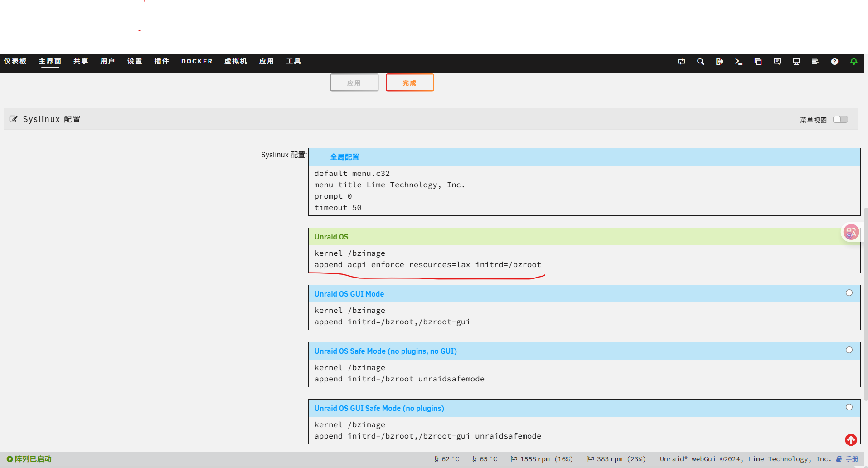Open the help question mark icon
This screenshot has width=868, height=468.
tap(834, 61)
